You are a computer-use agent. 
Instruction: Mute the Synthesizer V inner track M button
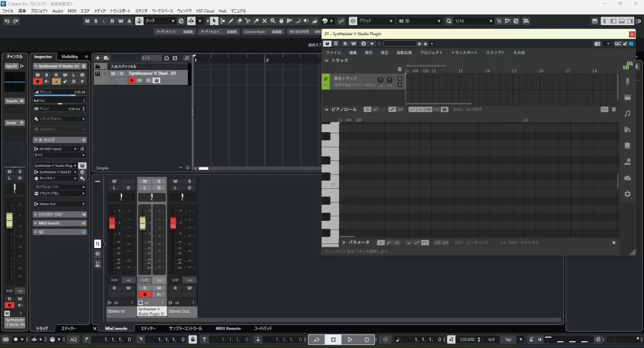tap(399, 79)
